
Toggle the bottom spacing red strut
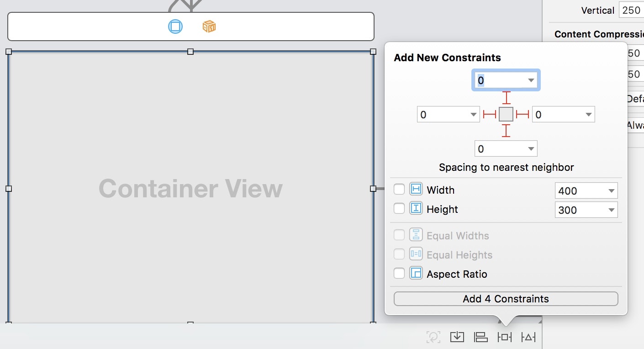point(506,131)
